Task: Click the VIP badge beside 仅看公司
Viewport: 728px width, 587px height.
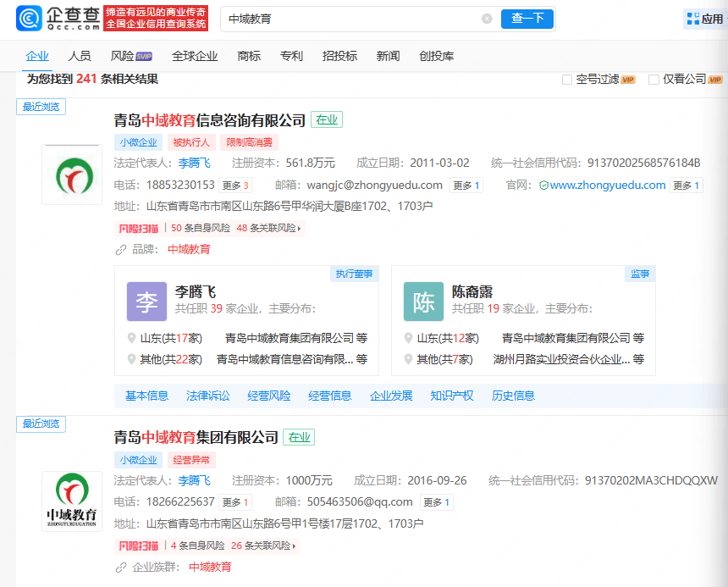Action: click(x=715, y=80)
